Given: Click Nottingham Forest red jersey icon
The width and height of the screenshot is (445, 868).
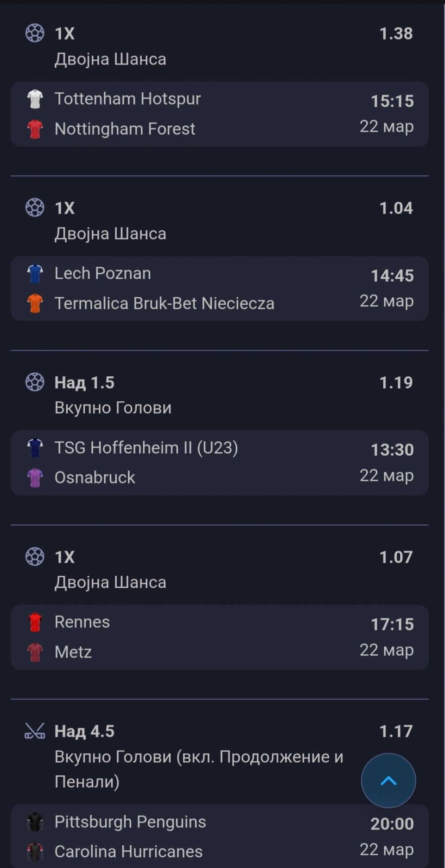Looking at the screenshot, I should click(35, 129).
